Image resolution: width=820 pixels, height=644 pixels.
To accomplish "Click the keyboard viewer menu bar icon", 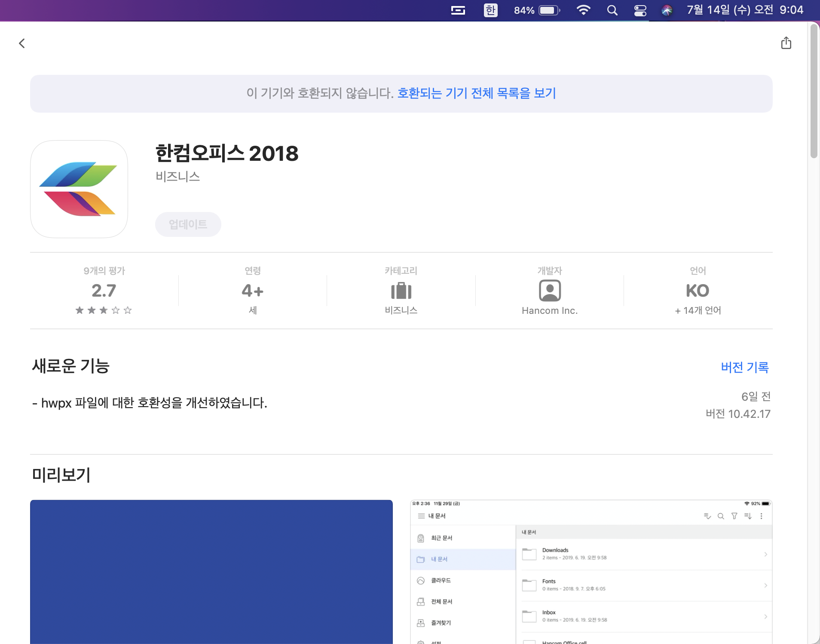I will point(458,10).
